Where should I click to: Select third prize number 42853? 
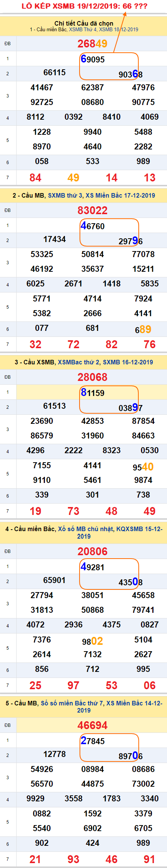pos(92,421)
